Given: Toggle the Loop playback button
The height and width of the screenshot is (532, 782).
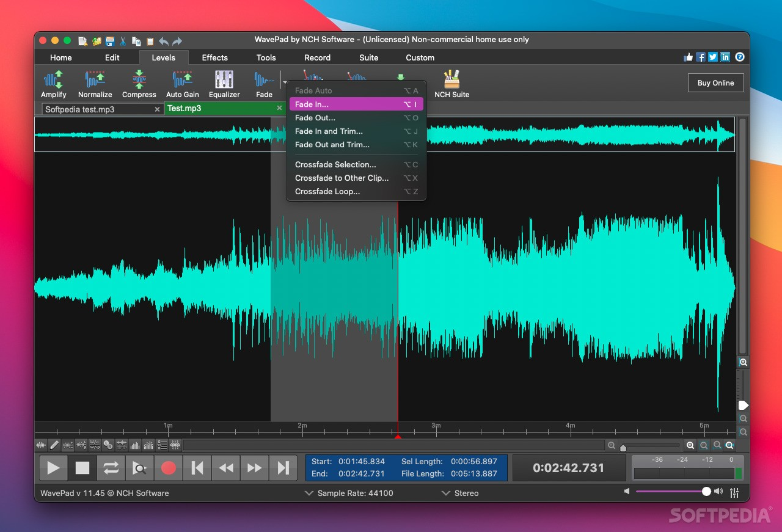Looking at the screenshot, I should click(x=111, y=468).
